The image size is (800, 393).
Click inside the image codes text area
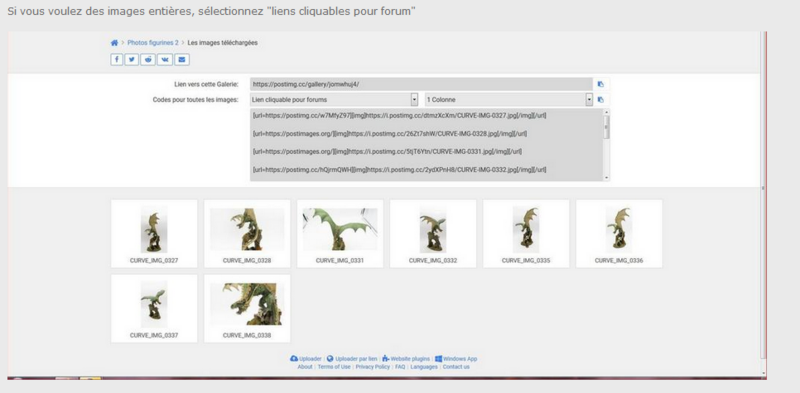click(427, 144)
